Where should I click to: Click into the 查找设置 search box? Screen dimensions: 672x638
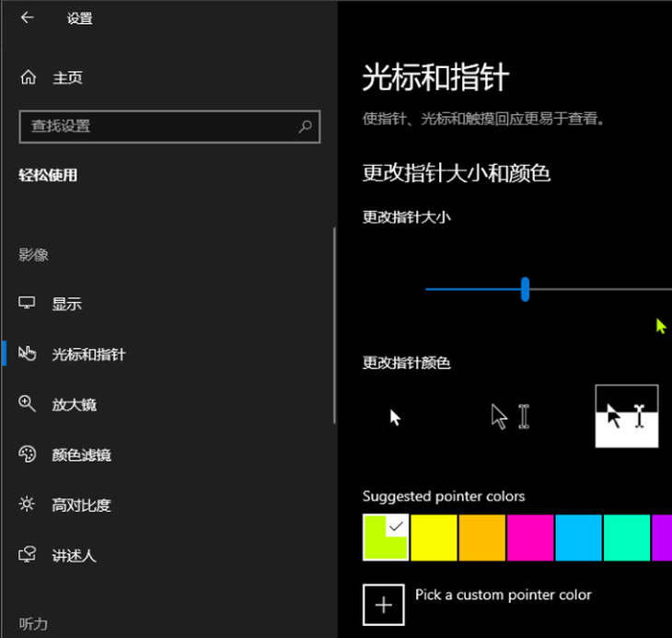[x=169, y=126]
